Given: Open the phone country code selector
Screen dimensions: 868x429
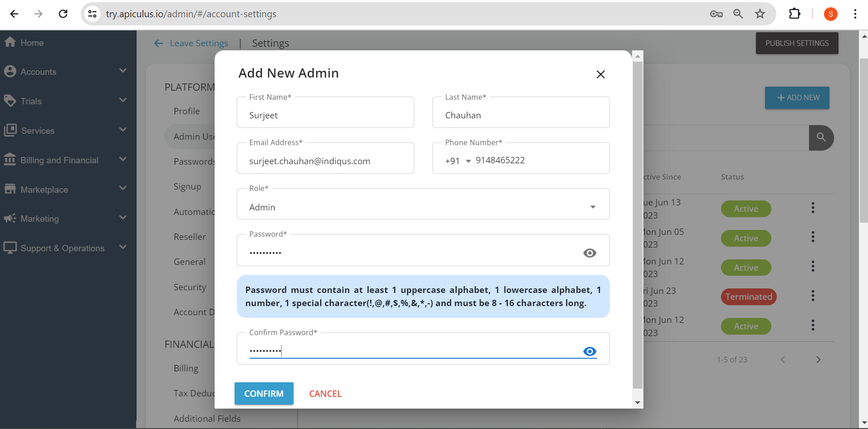Looking at the screenshot, I should click(x=460, y=161).
